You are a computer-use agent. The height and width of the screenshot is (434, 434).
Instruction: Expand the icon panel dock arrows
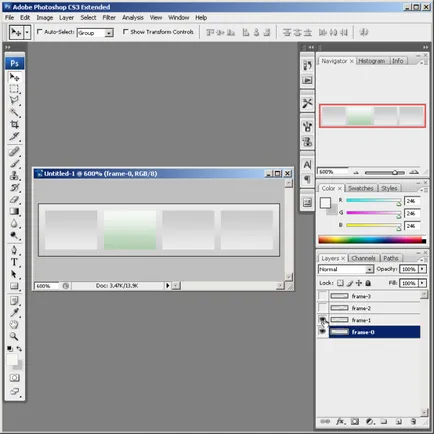coord(311,47)
